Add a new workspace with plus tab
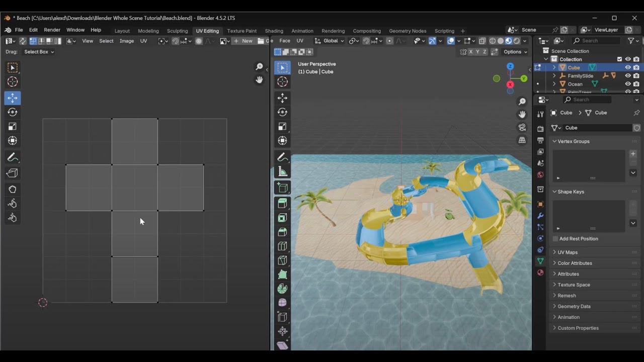The height and width of the screenshot is (362, 644). click(463, 31)
